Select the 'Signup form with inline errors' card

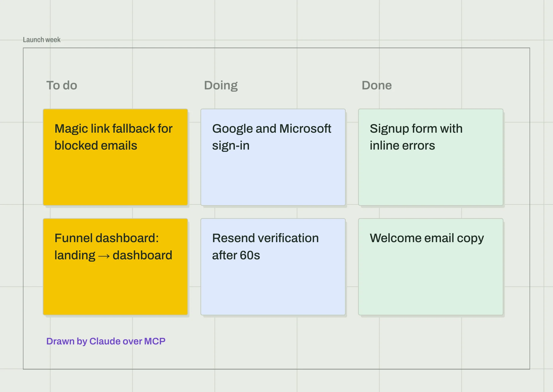tap(431, 157)
